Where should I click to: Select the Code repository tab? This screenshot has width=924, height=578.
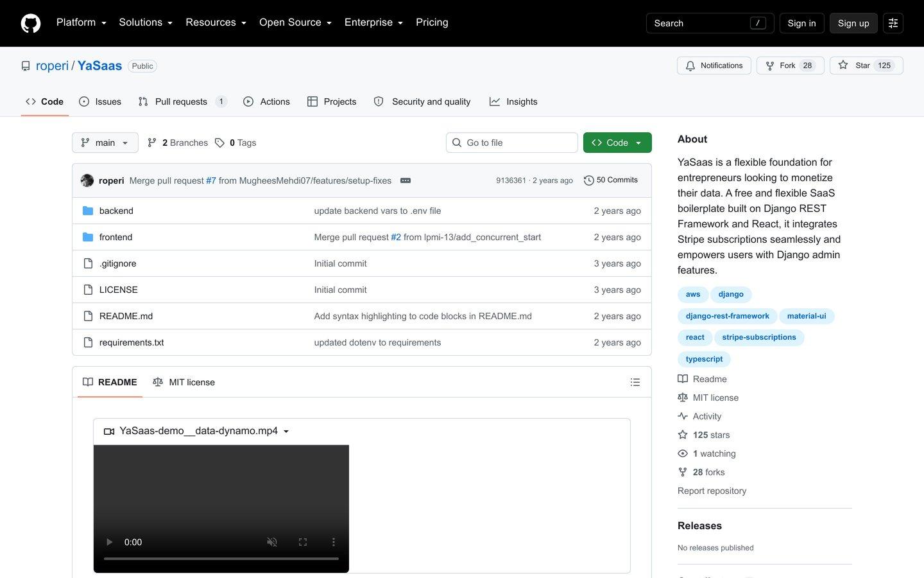[x=45, y=101]
